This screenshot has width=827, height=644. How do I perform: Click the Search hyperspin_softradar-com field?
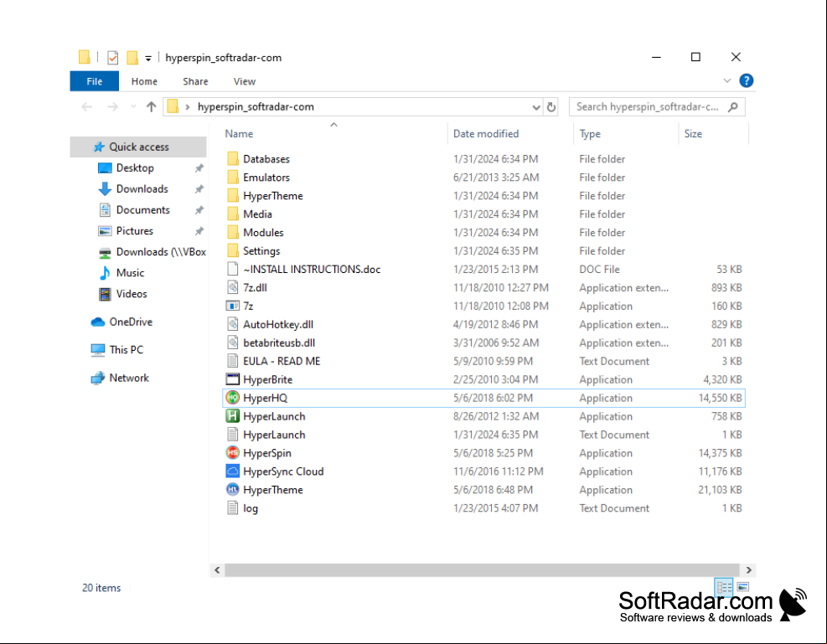[657, 107]
